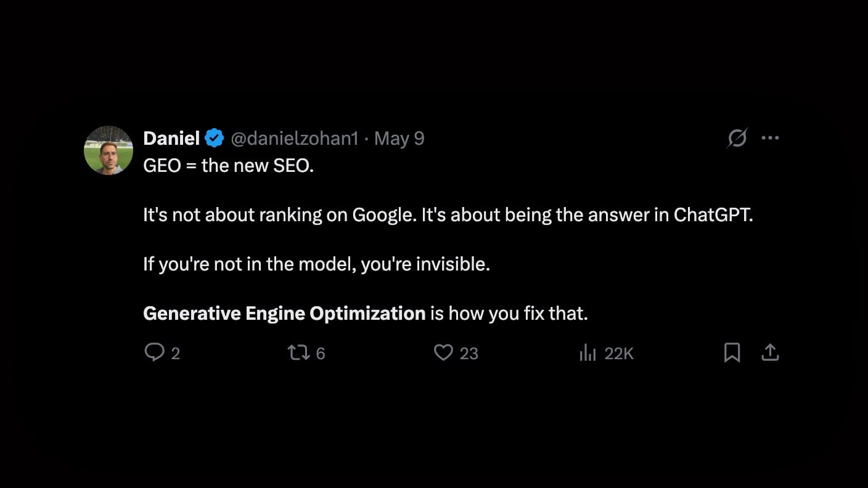868x488 pixels.
Task: Open Daniel's profile picture avatar
Action: coord(108,150)
